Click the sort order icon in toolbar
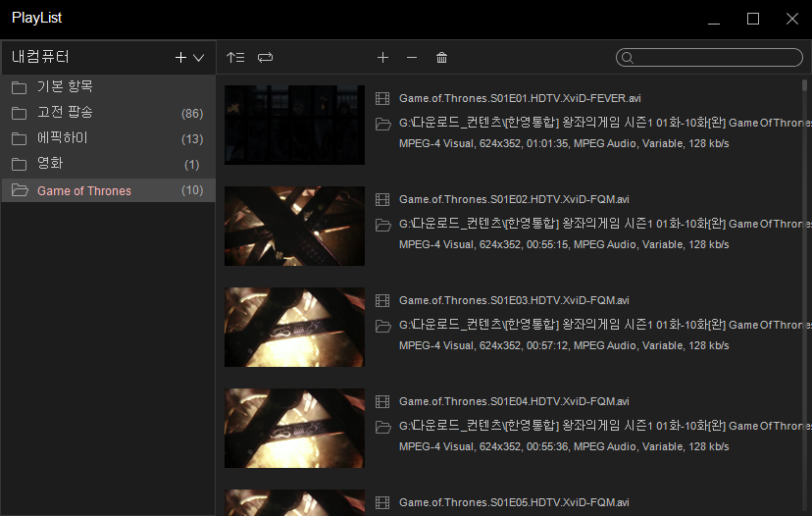The height and width of the screenshot is (516, 812). 235,58
